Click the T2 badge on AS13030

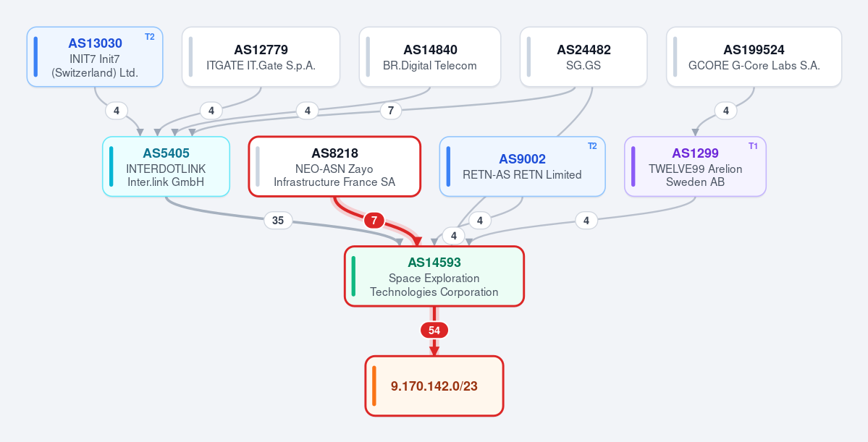[149, 36]
